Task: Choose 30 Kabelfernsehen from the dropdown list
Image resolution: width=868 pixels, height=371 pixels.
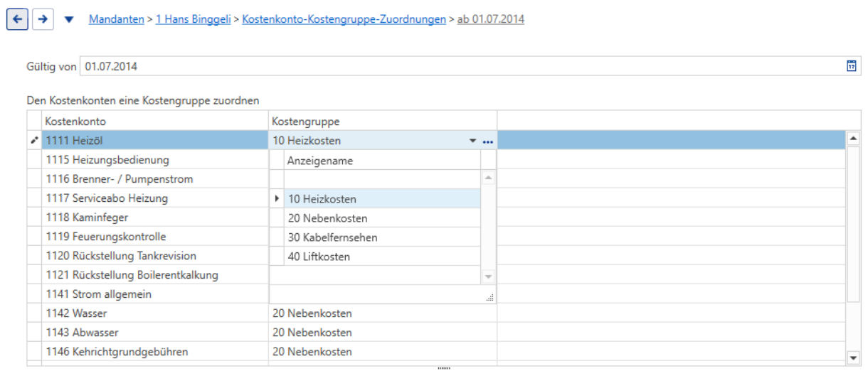Action: click(382, 237)
